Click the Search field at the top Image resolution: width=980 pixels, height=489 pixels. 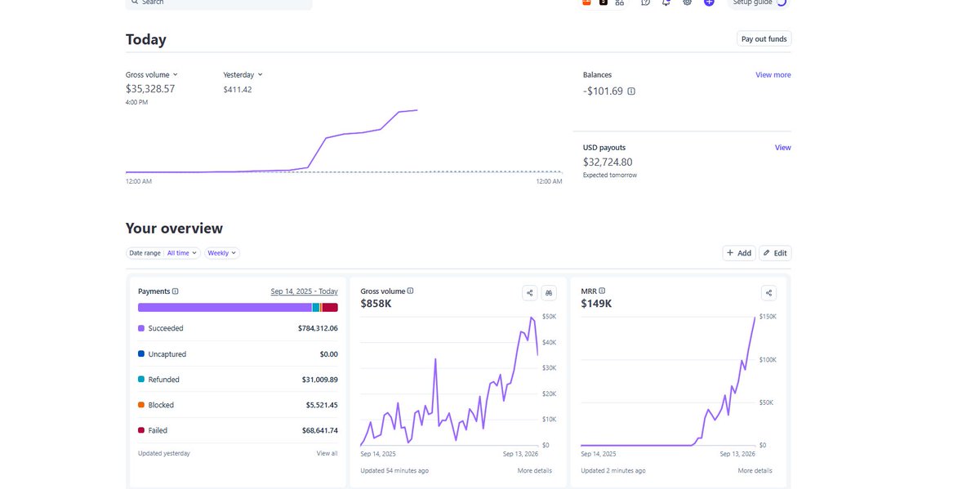[x=219, y=3]
